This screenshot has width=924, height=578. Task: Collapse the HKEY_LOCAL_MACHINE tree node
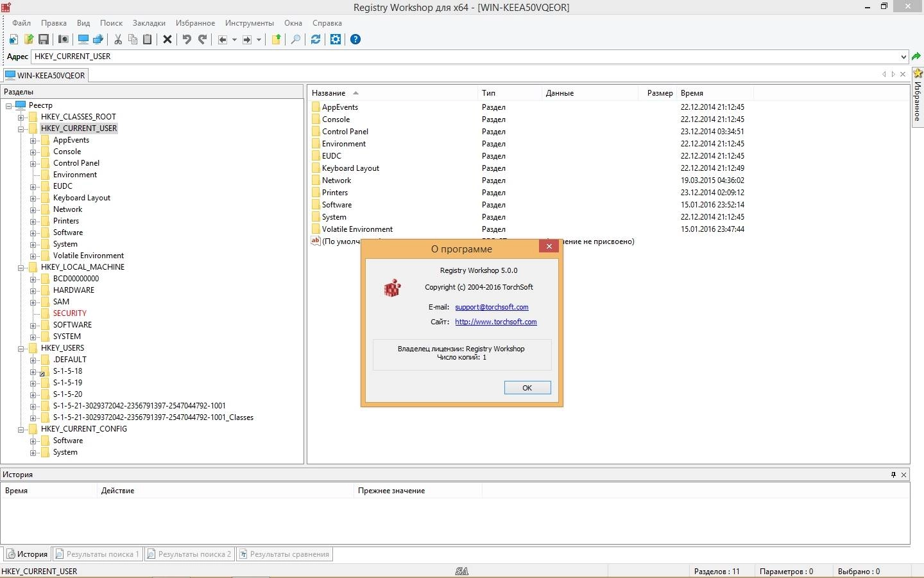[x=21, y=267]
